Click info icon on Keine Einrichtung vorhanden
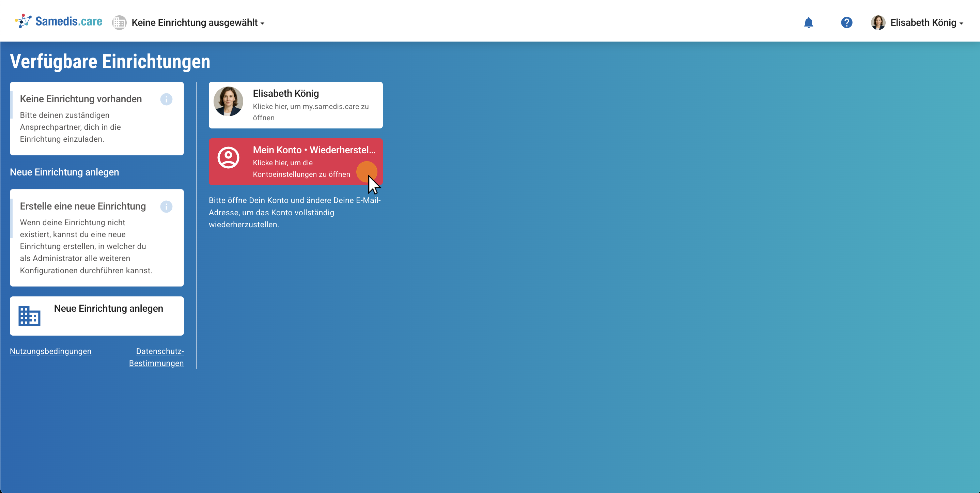This screenshot has width=980, height=493. coord(166,99)
